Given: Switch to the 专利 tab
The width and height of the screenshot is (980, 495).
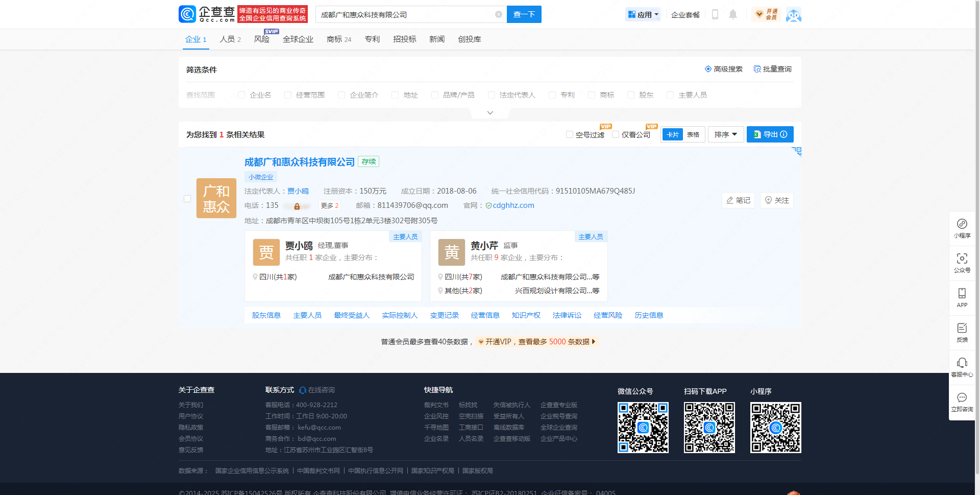Looking at the screenshot, I should [372, 39].
